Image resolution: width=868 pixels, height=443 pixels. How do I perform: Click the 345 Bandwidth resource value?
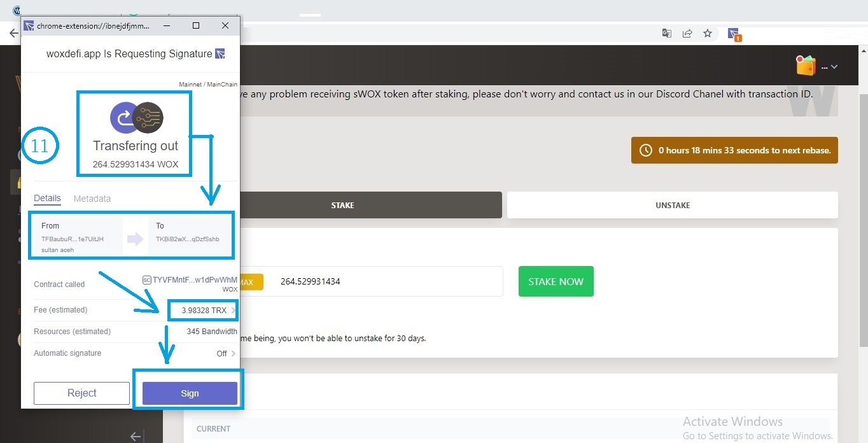click(x=212, y=332)
